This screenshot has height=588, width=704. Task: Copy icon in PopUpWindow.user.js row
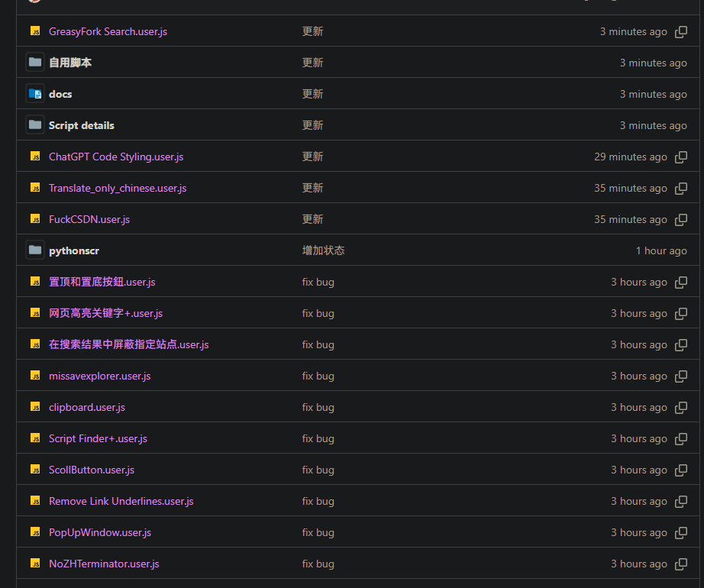tap(680, 533)
